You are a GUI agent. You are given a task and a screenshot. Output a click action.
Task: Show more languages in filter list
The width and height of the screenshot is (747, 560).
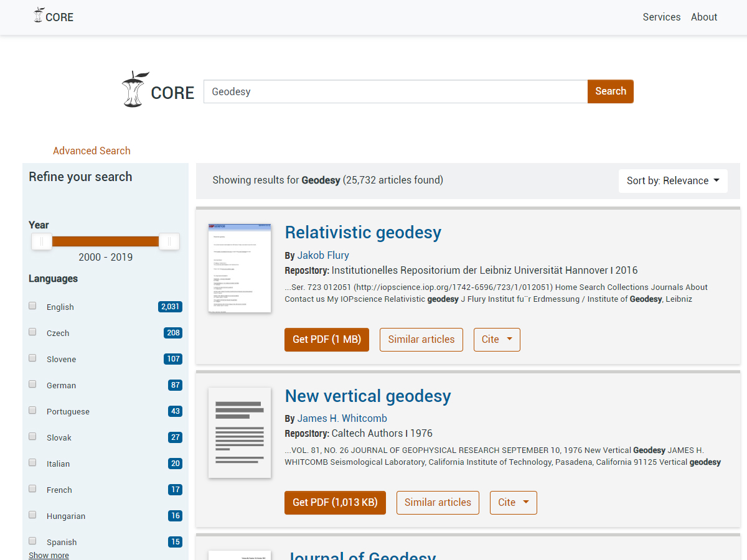click(x=49, y=555)
